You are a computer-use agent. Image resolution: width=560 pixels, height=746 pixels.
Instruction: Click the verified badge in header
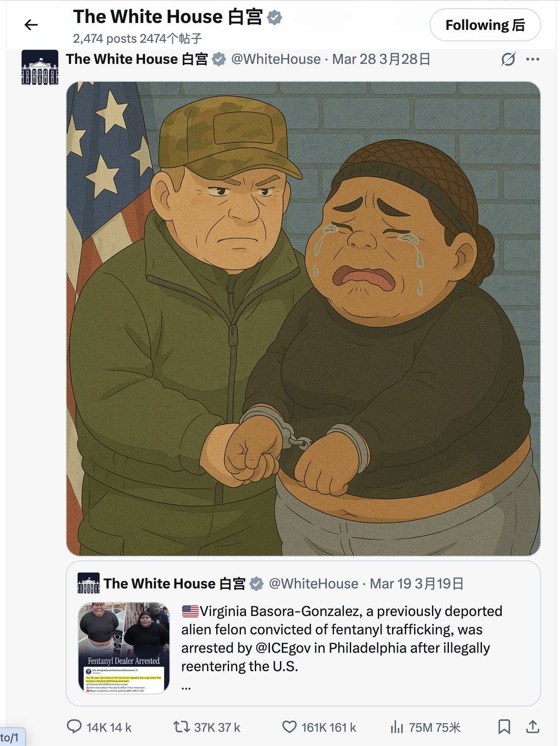coord(274,17)
